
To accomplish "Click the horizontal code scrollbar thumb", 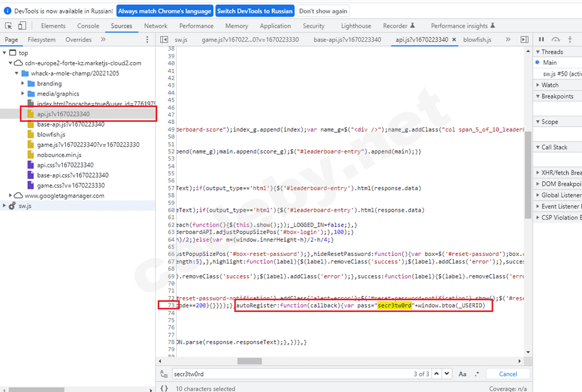I will [249, 361].
